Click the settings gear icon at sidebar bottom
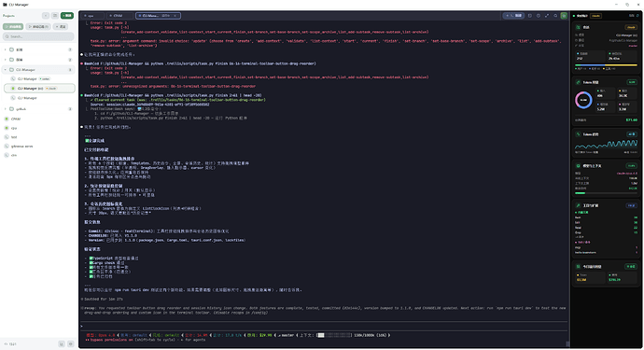The height and width of the screenshot is (350, 644). tap(71, 343)
